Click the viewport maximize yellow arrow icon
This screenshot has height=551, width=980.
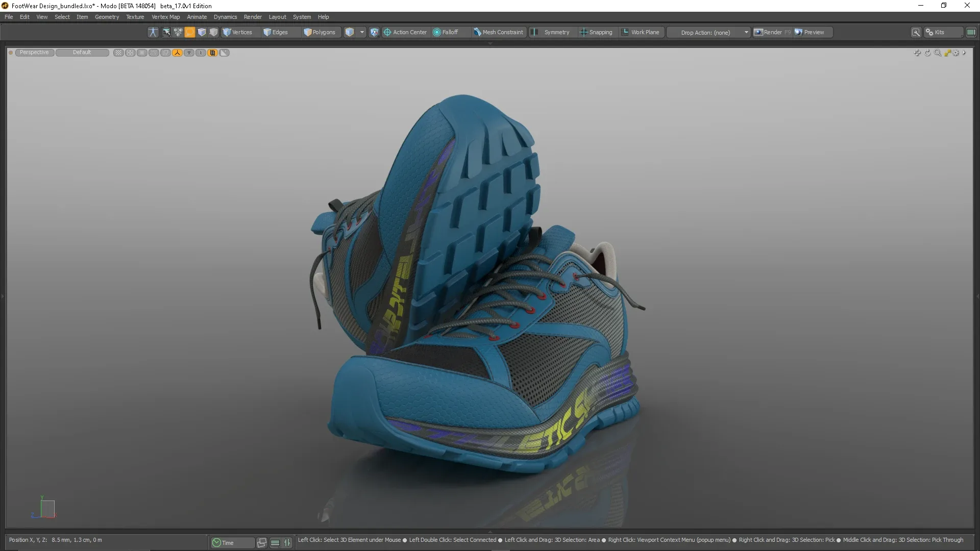pos(947,53)
